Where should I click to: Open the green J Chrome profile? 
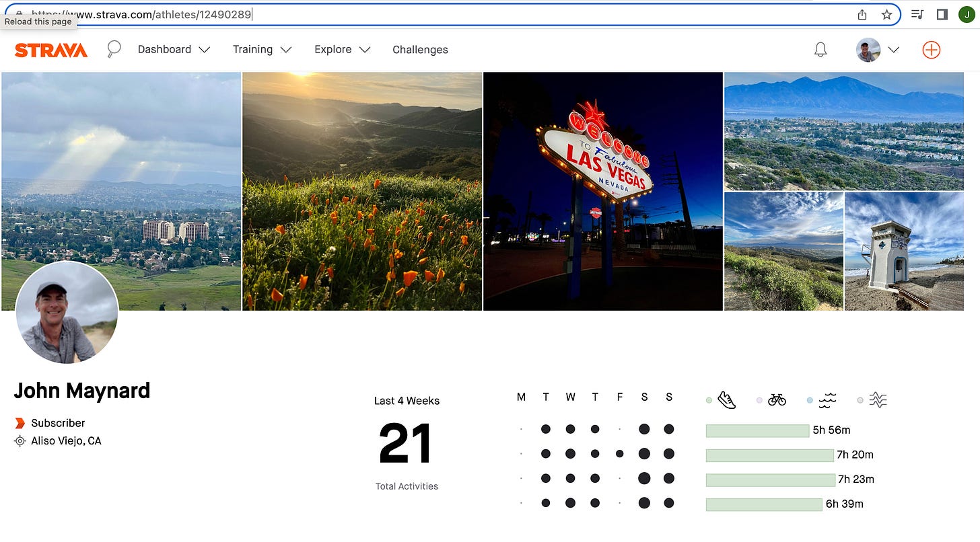[967, 14]
